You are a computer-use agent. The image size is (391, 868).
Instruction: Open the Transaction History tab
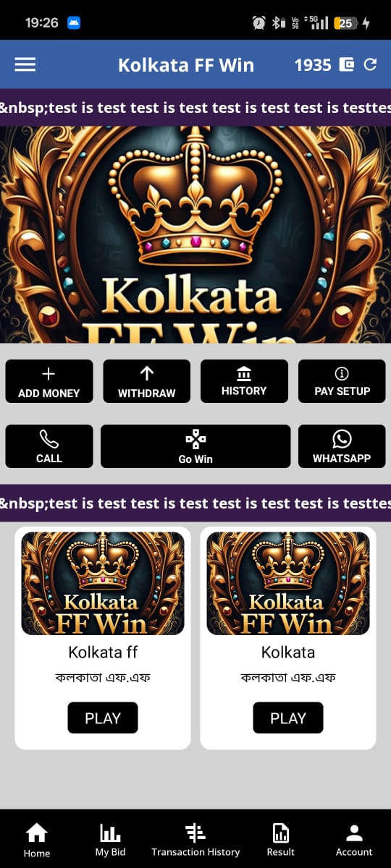click(x=195, y=841)
